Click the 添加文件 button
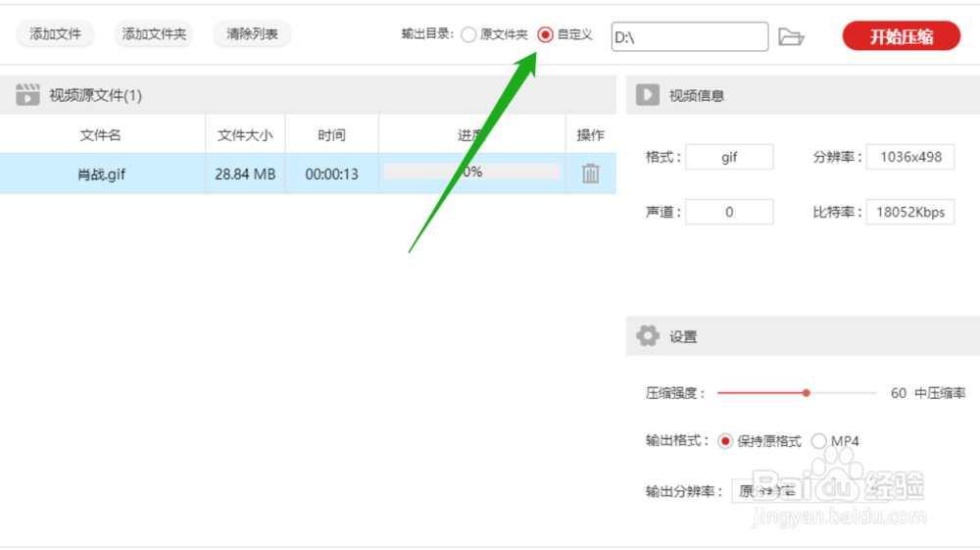Image resolution: width=980 pixels, height=550 pixels. (55, 34)
